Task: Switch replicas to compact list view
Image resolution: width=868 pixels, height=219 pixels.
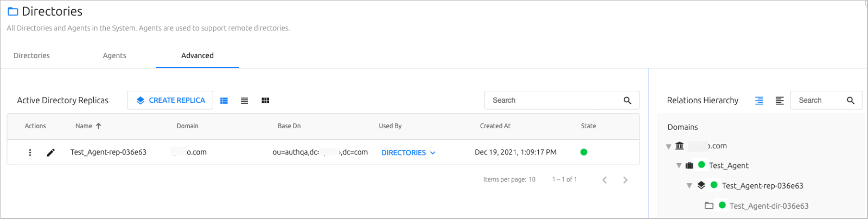Action: click(x=245, y=101)
